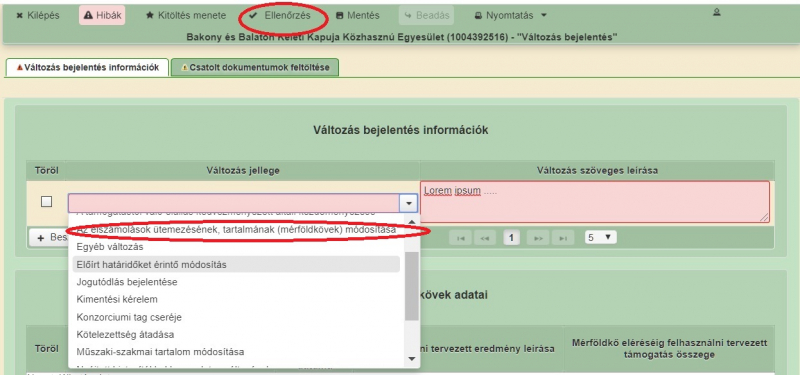
Task: Click the dropdown list scroll-down arrow
Action: [412, 359]
